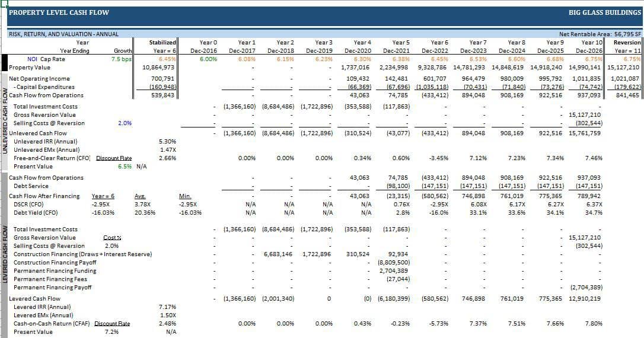Select the 7.5 bps growth input cell

pos(121,59)
